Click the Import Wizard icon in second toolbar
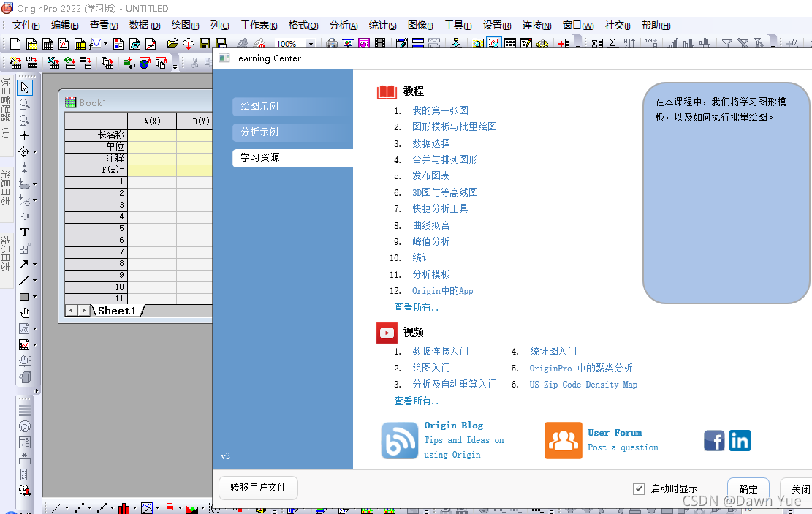This screenshot has height=514, width=812. pos(15,63)
